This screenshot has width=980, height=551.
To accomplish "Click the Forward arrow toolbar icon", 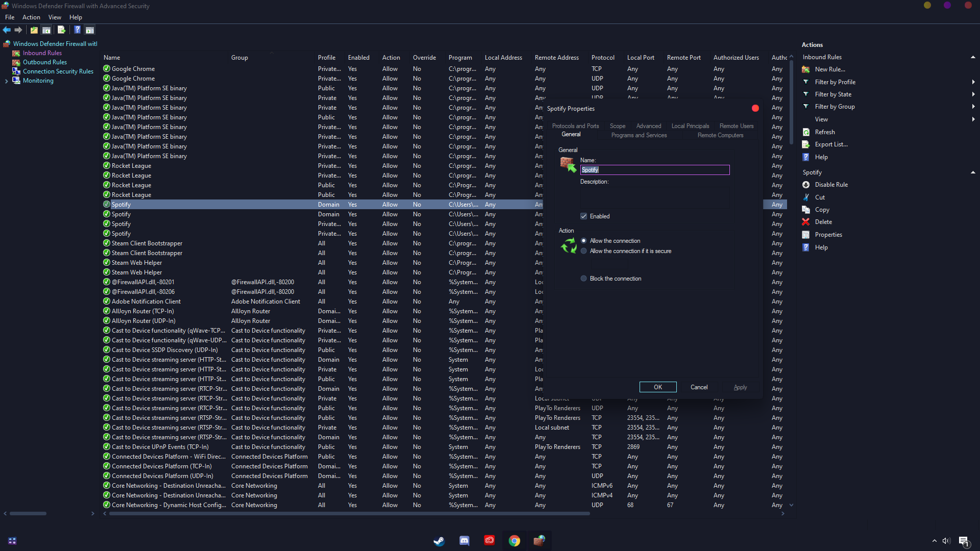I will [18, 30].
